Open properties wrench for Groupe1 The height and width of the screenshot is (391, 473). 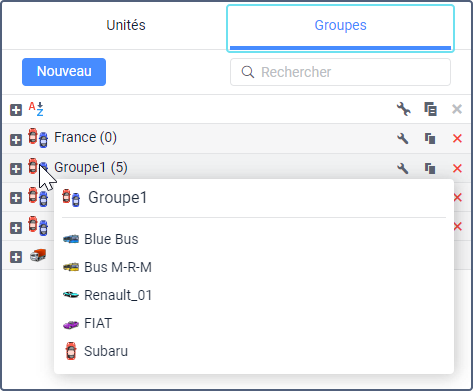pyautogui.click(x=403, y=168)
